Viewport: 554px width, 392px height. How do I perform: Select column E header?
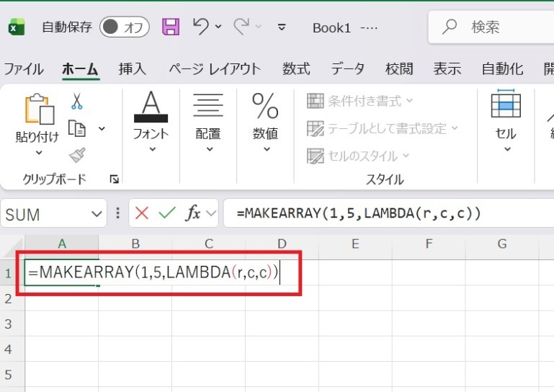[x=355, y=244]
